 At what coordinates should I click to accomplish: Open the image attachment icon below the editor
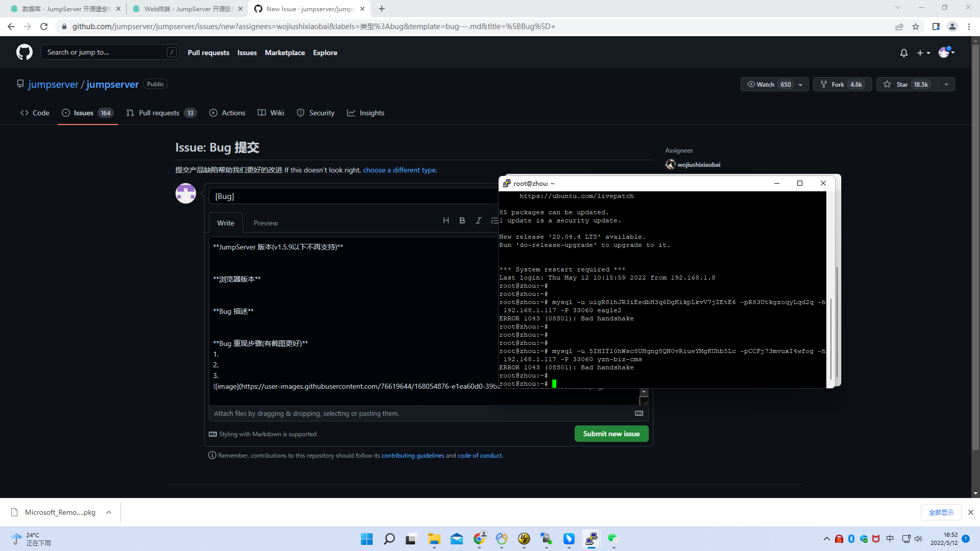638,413
